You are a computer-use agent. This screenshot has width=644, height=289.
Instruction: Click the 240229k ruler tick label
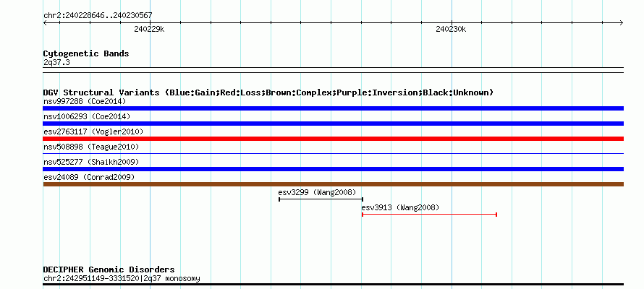pos(150,29)
